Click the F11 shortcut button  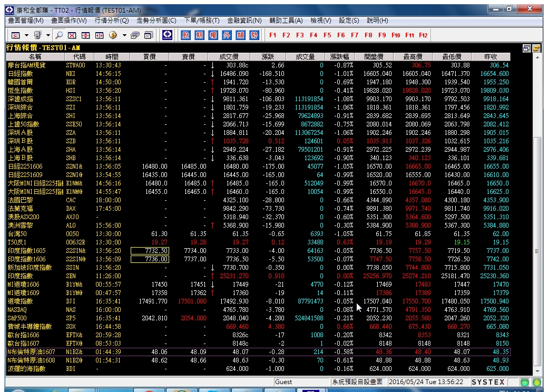pos(409,35)
